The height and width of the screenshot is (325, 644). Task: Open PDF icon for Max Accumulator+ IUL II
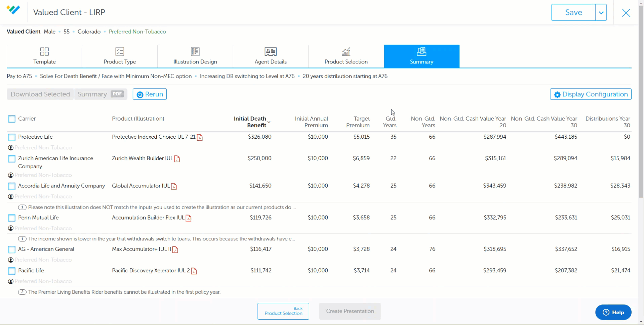pos(175,250)
